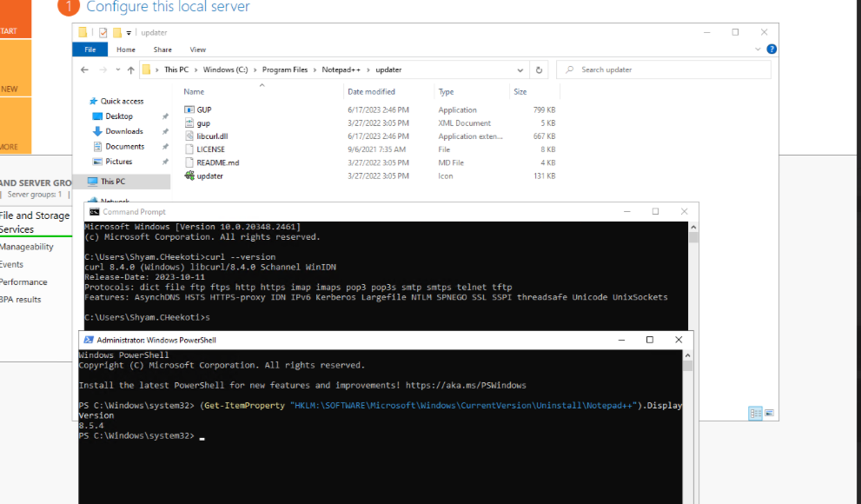This screenshot has height=504, width=861.
Task: Switch to the Share ribbon tab
Action: pos(162,50)
